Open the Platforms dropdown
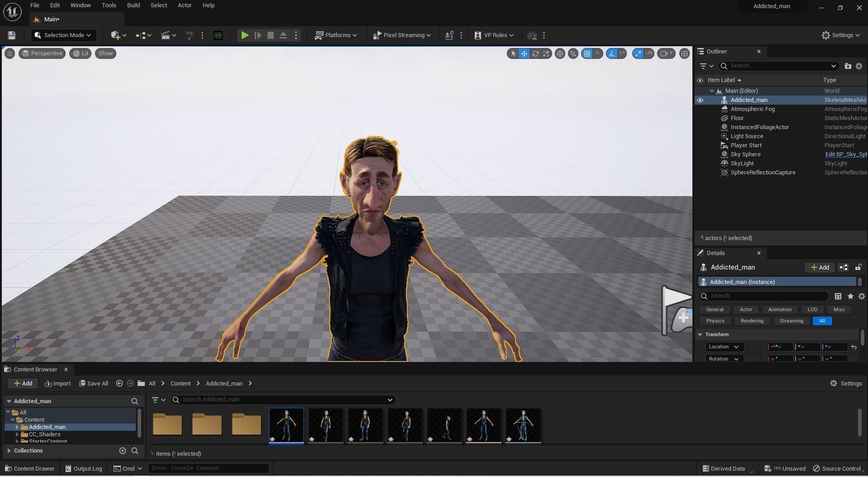868x477 pixels. coord(336,35)
